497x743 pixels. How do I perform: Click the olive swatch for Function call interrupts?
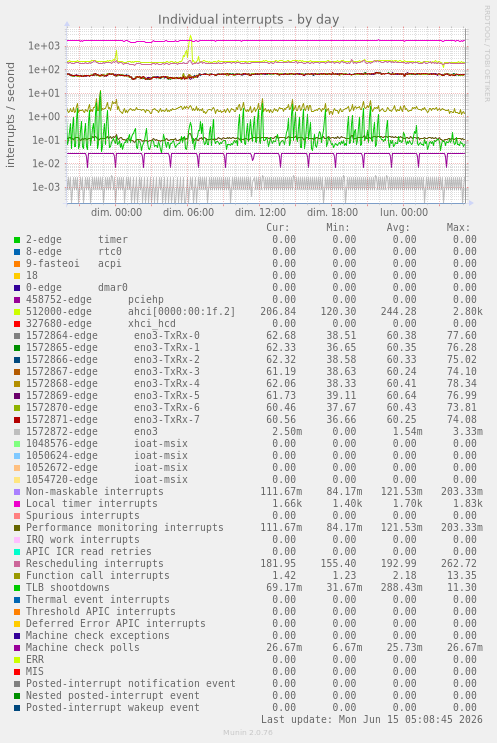pyautogui.click(x=17, y=576)
